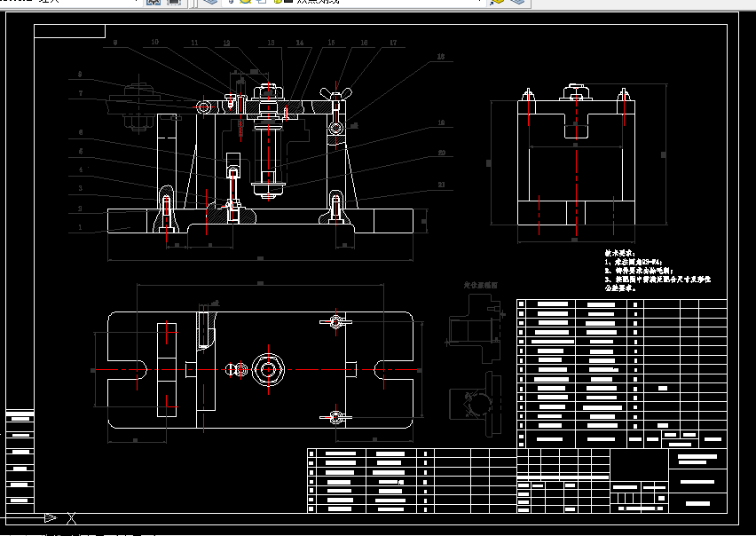The height and width of the screenshot is (536, 756).
Task: Click part balloon number 19
Action: coord(441,123)
